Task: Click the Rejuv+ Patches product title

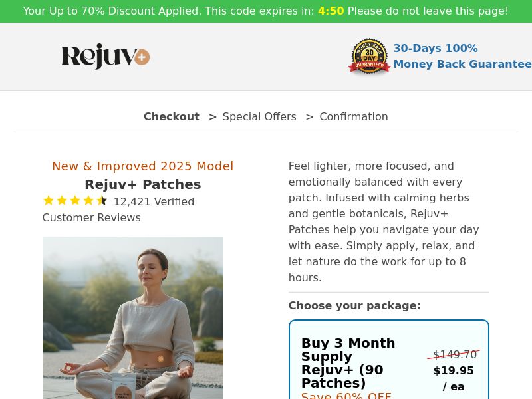Action: point(143,184)
